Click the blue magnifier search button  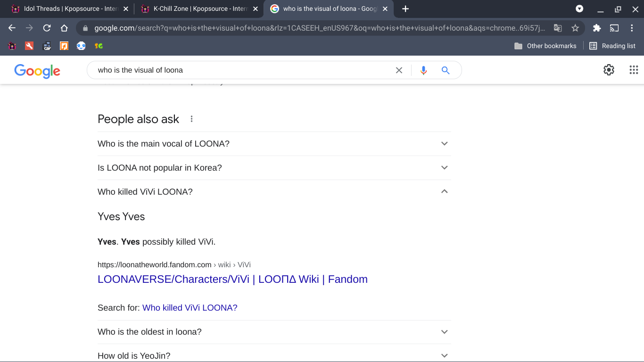[446, 70]
